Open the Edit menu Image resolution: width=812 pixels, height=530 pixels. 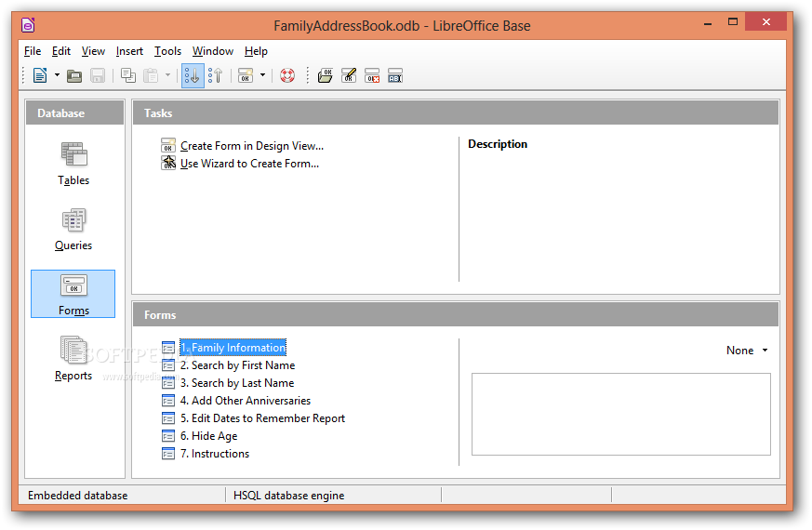[x=61, y=51]
